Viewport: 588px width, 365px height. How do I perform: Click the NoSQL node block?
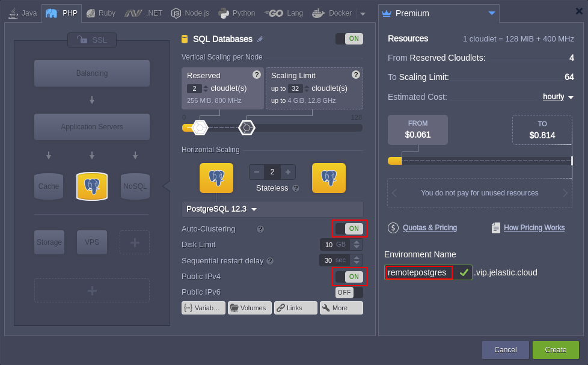coord(135,186)
